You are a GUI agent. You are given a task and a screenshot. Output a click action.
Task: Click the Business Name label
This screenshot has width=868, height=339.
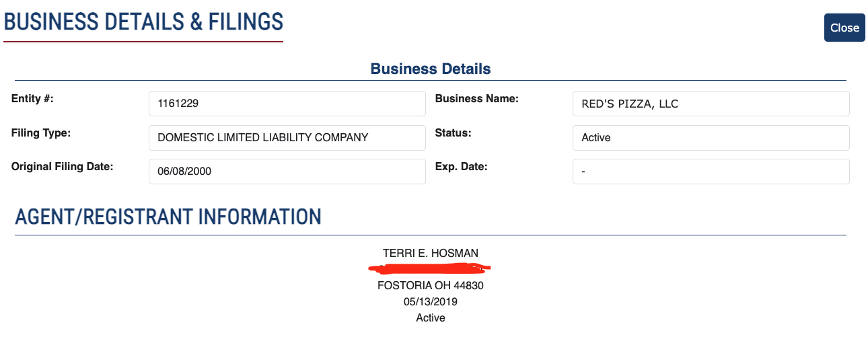pos(477,99)
